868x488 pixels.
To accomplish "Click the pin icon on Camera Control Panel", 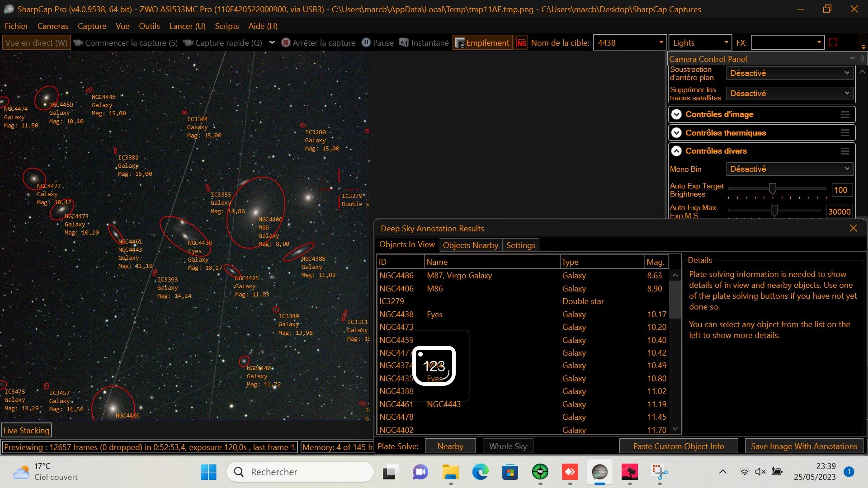I will pyautogui.click(x=862, y=59).
